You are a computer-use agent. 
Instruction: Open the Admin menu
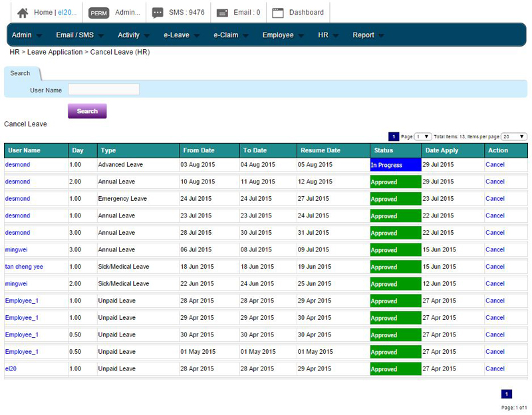click(27, 35)
